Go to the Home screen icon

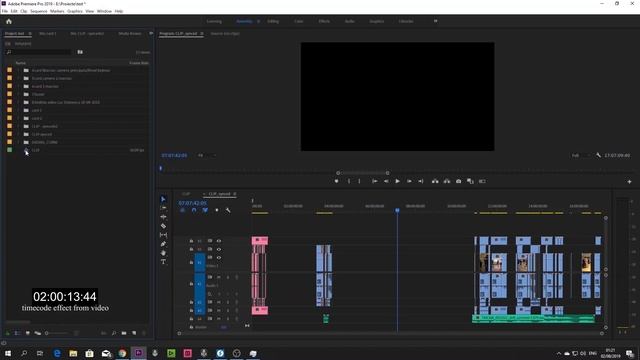9,21
